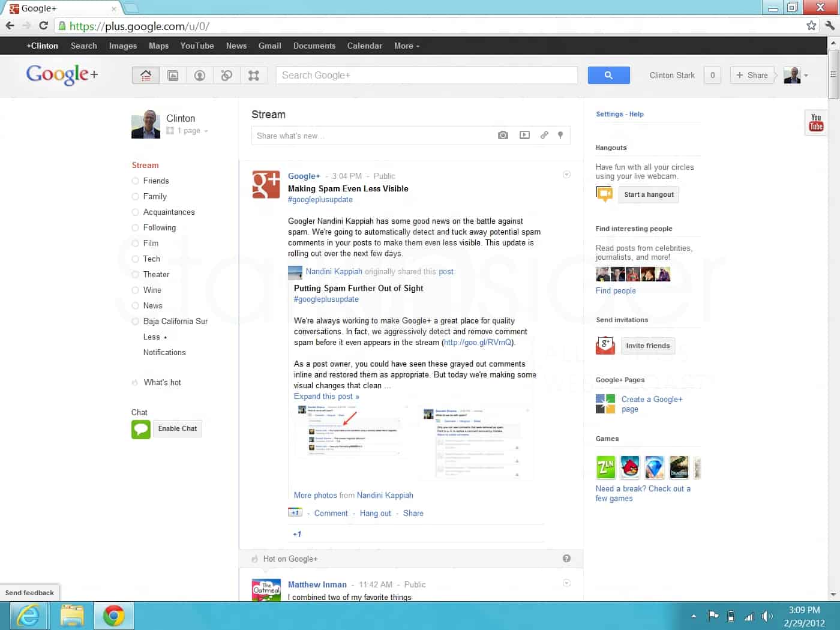Open the Circles icon in navigation

pyautogui.click(x=227, y=76)
